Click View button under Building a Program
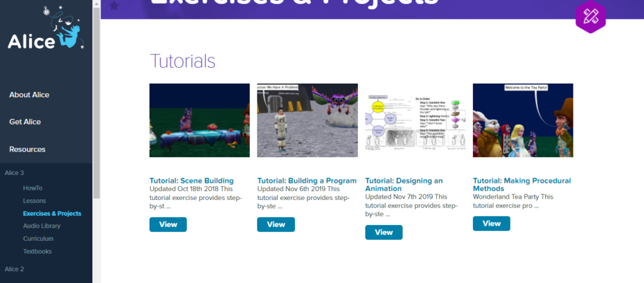The image size is (644, 283). (x=276, y=225)
